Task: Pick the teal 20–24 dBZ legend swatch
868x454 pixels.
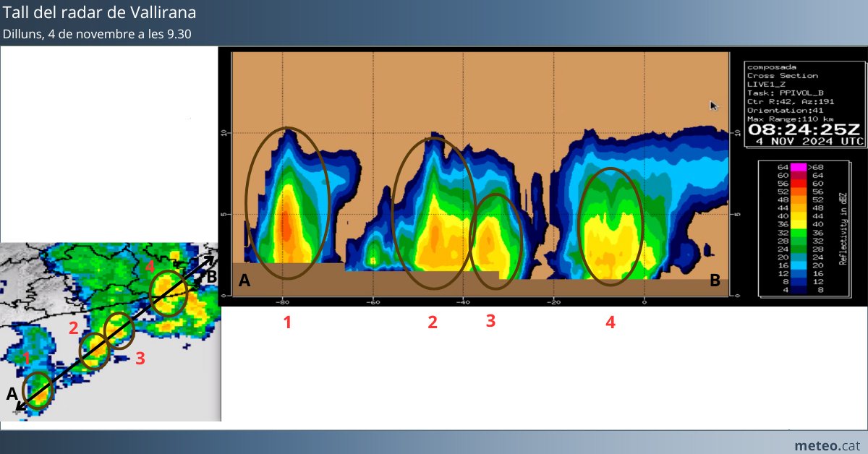Action: 799,257
